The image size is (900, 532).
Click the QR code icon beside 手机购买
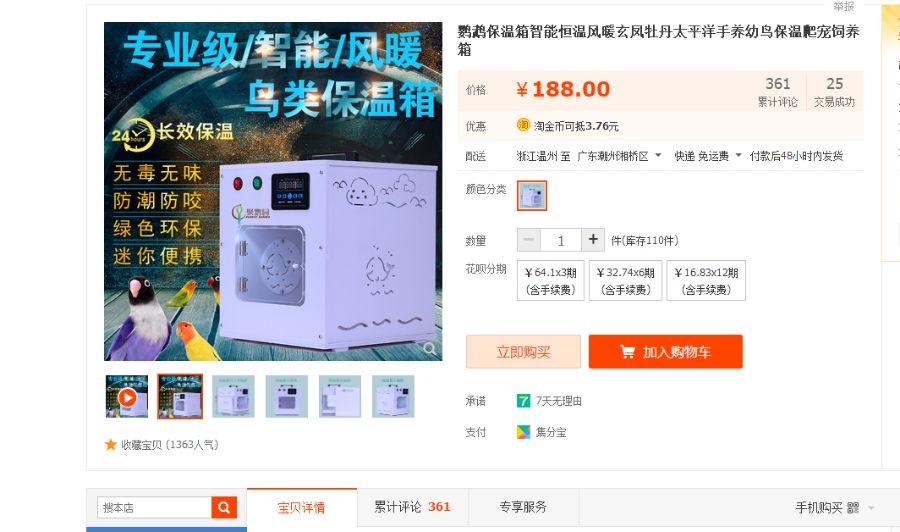tap(853, 507)
